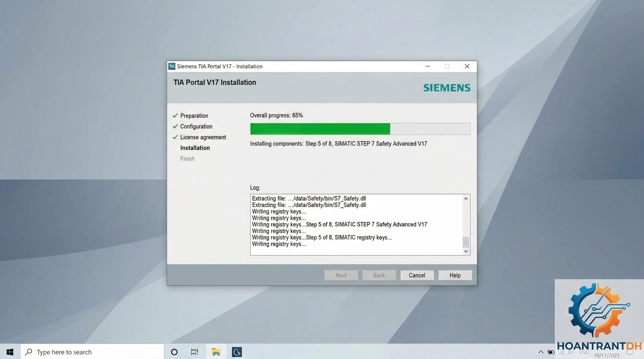Click the Preparation green checkmark

pos(175,116)
